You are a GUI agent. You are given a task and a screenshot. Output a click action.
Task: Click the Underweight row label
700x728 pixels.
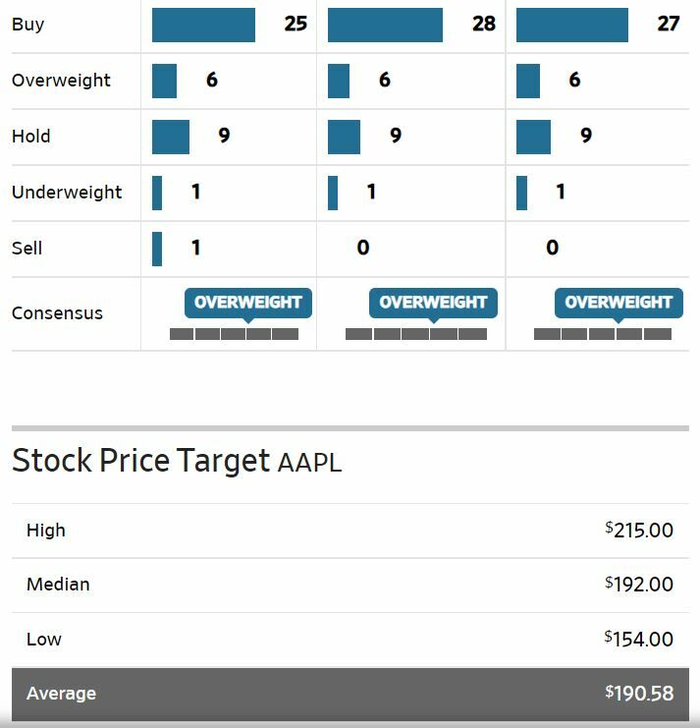click(67, 193)
